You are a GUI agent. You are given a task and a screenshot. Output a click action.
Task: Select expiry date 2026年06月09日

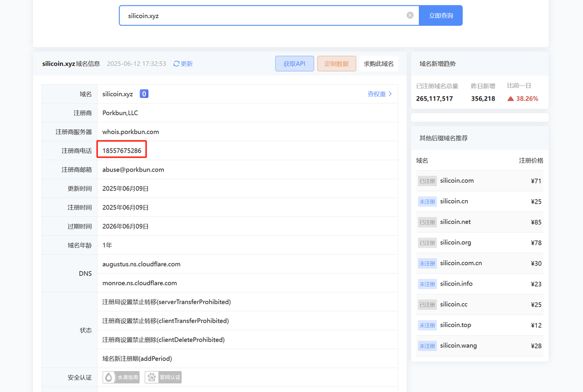coord(125,226)
